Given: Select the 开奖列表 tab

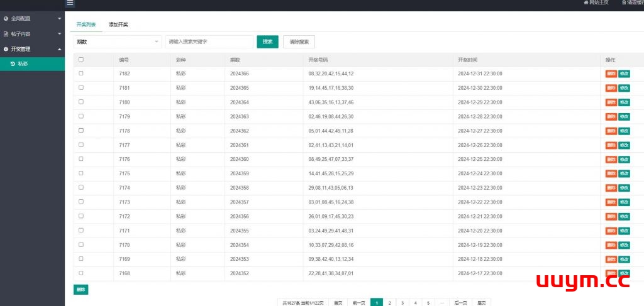Looking at the screenshot, I should 86,25.
